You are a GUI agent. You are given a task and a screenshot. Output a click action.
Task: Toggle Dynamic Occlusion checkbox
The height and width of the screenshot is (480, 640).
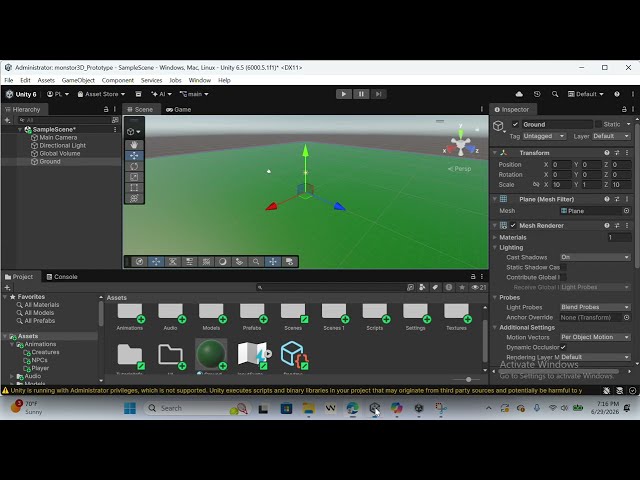563,347
